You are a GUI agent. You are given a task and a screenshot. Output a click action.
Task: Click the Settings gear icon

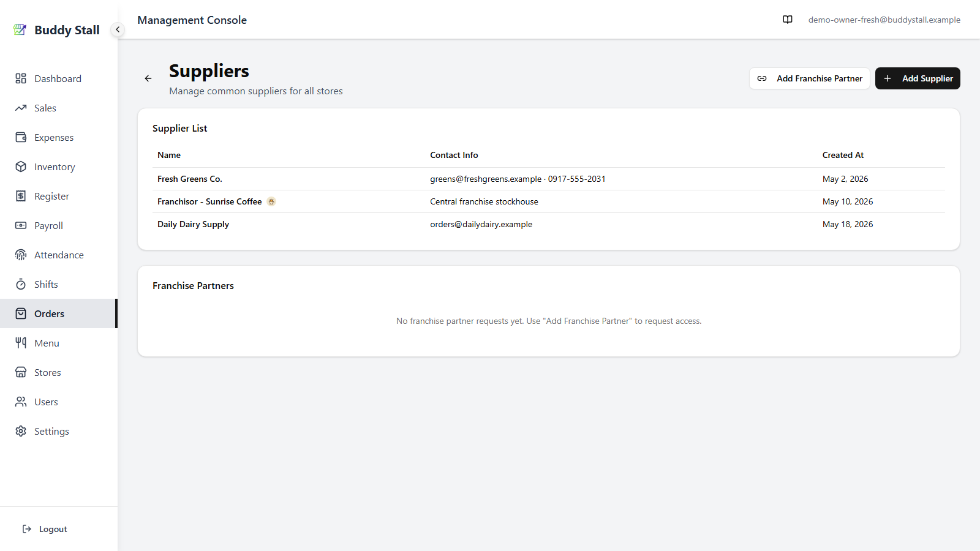[x=21, y=431]
